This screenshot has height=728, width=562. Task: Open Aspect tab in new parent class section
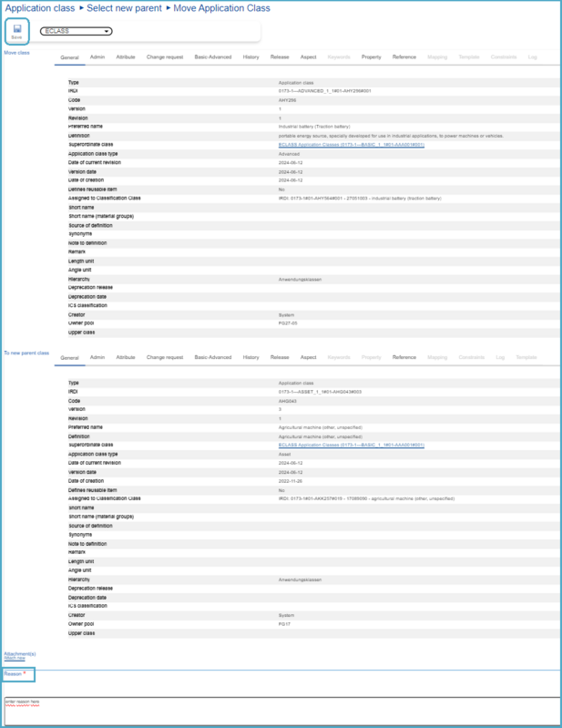[x=308, y=357]
